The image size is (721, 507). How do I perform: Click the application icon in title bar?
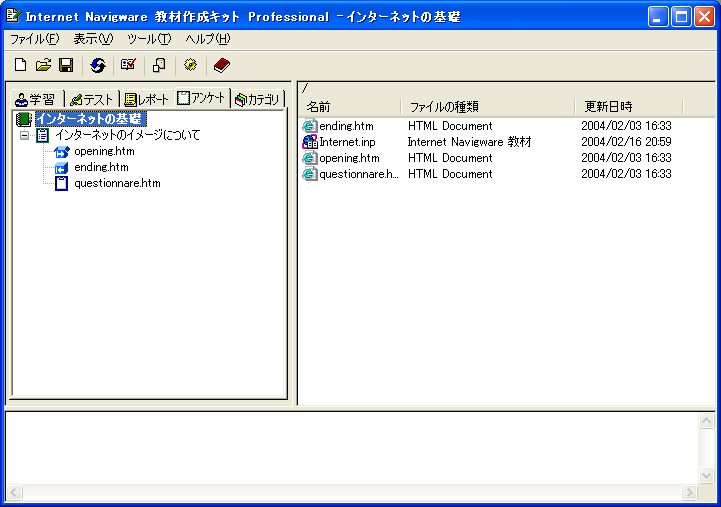[13, 16]
